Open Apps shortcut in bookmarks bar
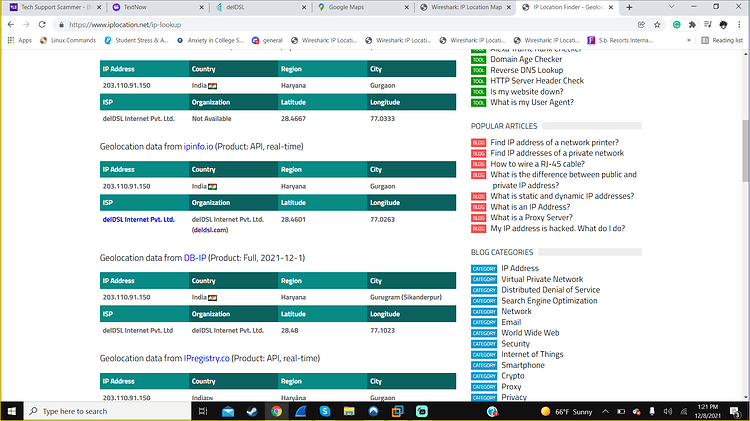The width and height of the screenshot is (750, 421). pos(20,40)
